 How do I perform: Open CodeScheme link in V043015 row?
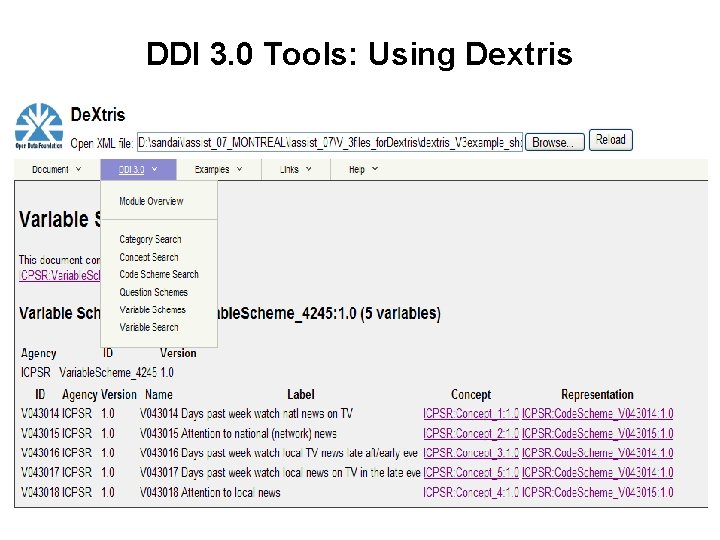tap(597, 433)
